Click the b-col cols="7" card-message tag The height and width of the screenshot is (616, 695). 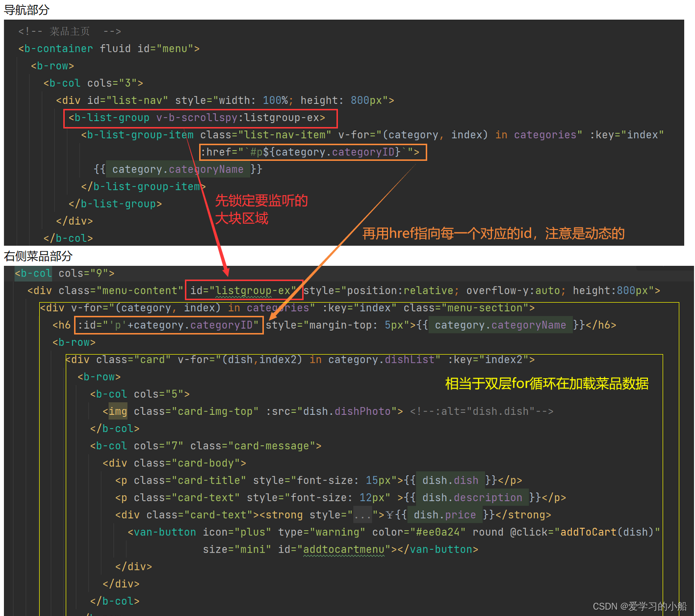point(206,445)
